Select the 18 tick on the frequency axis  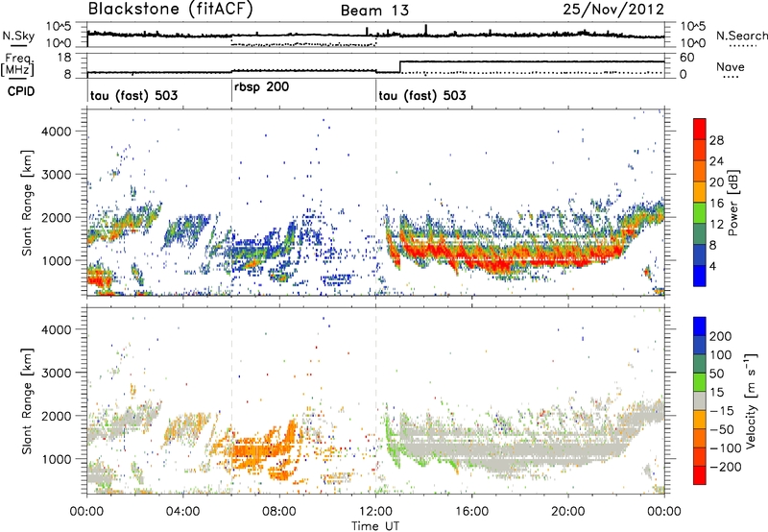click(x=64, y=58)
